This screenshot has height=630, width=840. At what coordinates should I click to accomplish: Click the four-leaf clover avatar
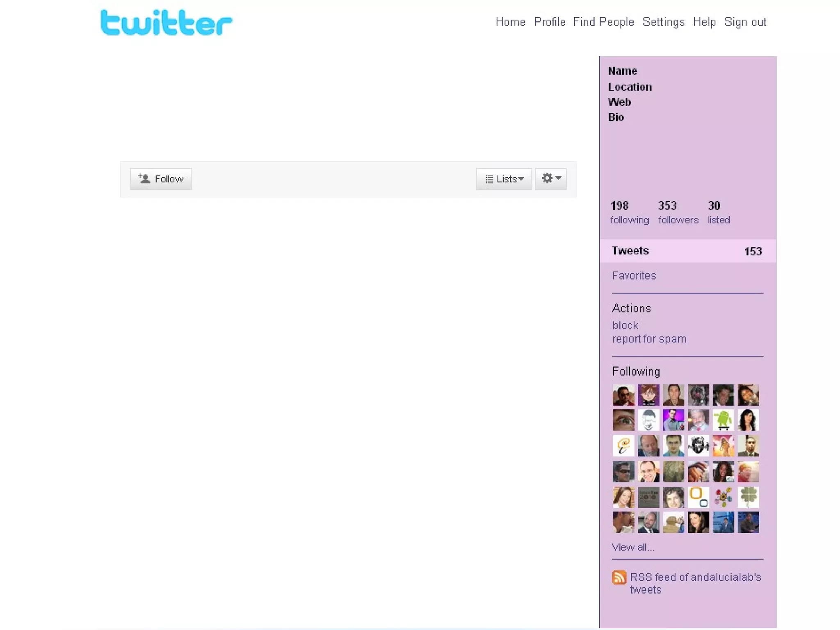748,497
